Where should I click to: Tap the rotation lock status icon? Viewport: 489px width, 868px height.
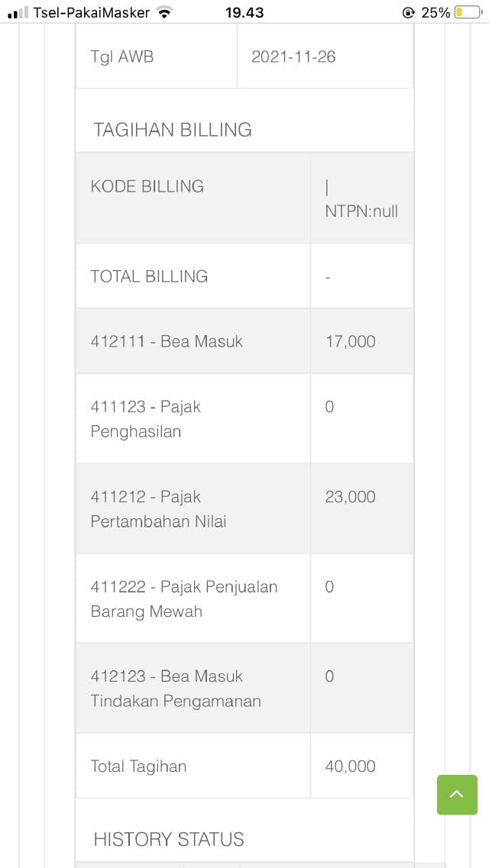408,12
